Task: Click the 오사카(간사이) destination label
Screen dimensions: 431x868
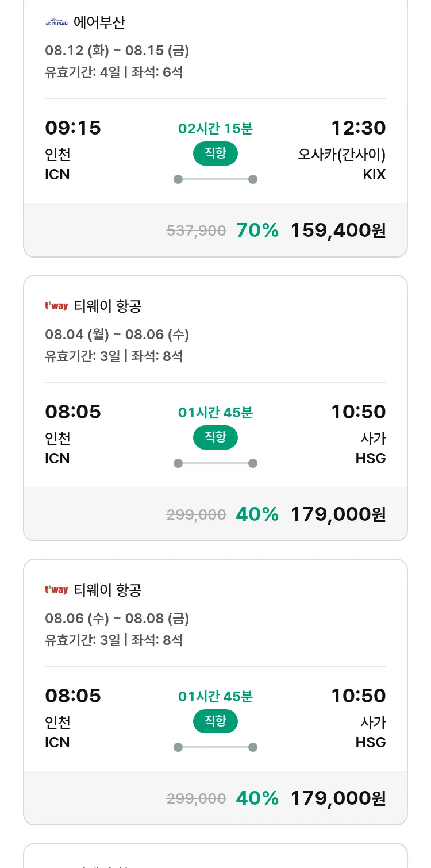Action: pos(341,155)
